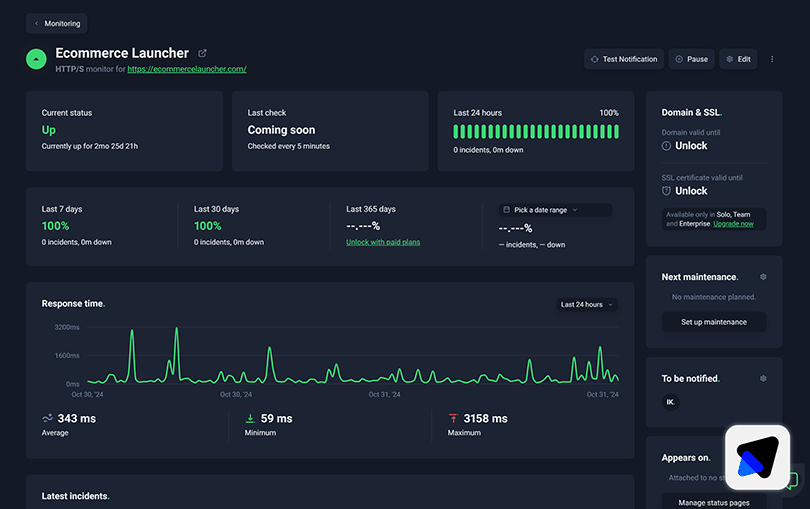Open the three-dot more options menu
This screenshot has height=509, width=810.
tap(772, 59)
